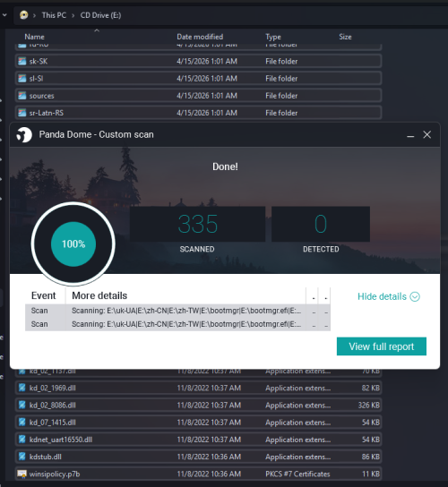448x487 pixels.
Task: Select the kdstub.dll file
Action: (x=198, y=457)
